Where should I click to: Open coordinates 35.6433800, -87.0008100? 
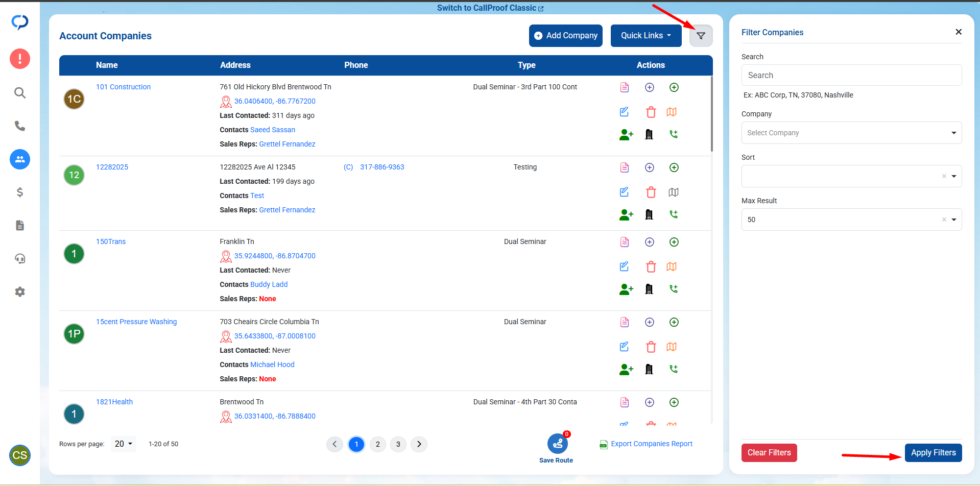coord(275,336)
